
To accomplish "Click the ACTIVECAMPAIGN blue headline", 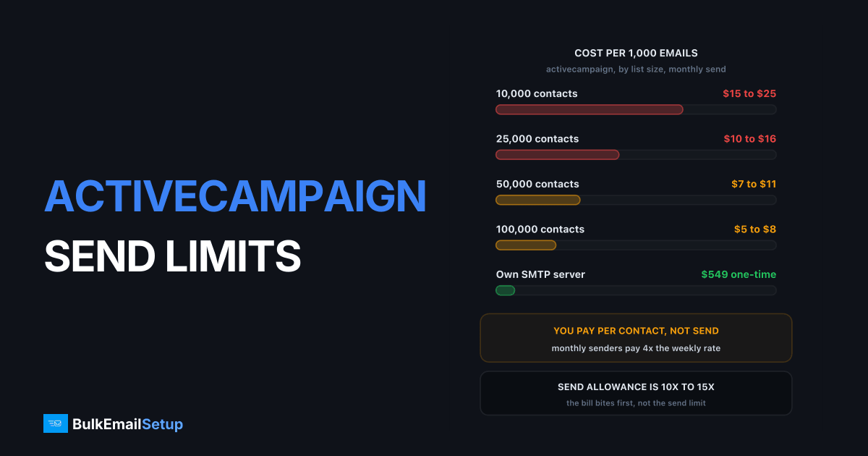I will pyautogui.click(x=235, y=196).
